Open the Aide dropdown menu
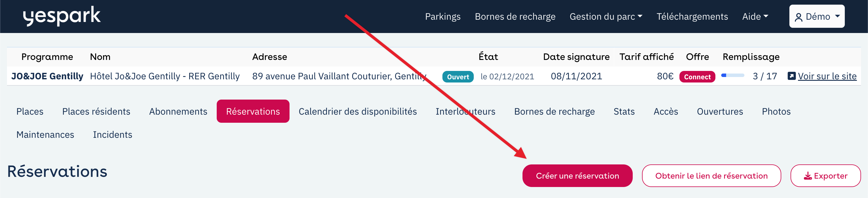This screenshot has width=868, height=198. pos(755,16)
